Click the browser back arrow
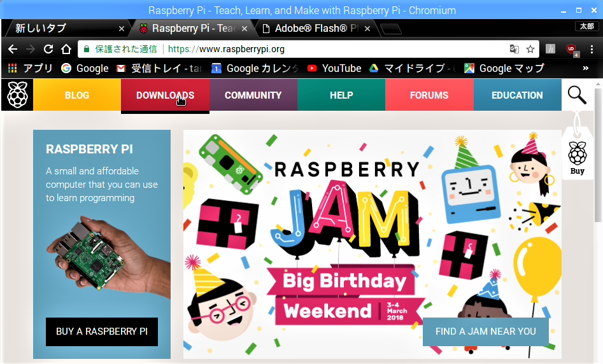This screenshot has height=364, width=603. (13, 49)
